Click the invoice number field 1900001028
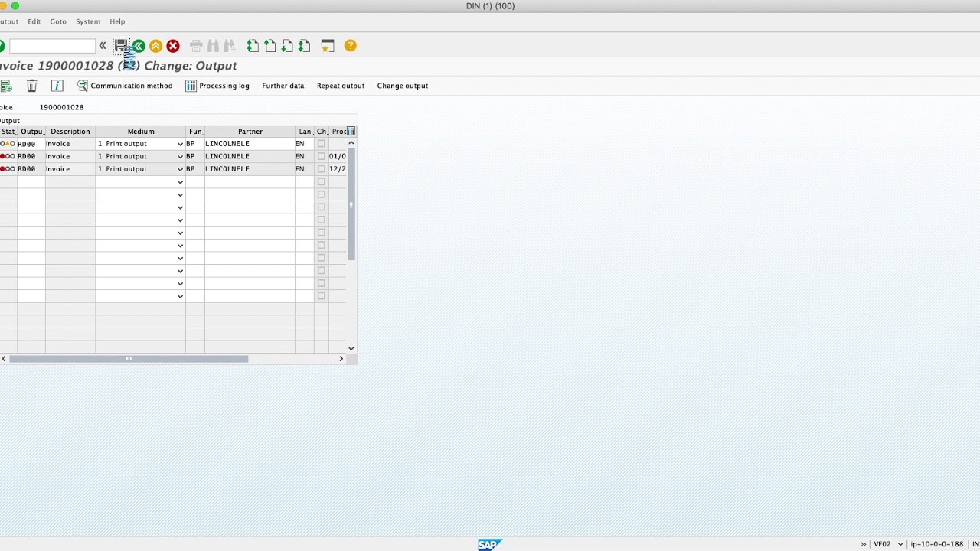 (61, 107)
